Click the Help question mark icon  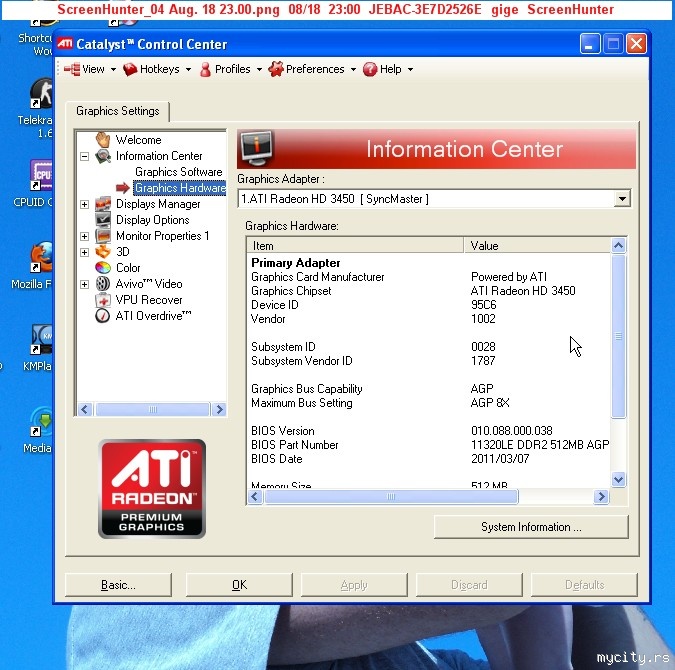point(370,69)
